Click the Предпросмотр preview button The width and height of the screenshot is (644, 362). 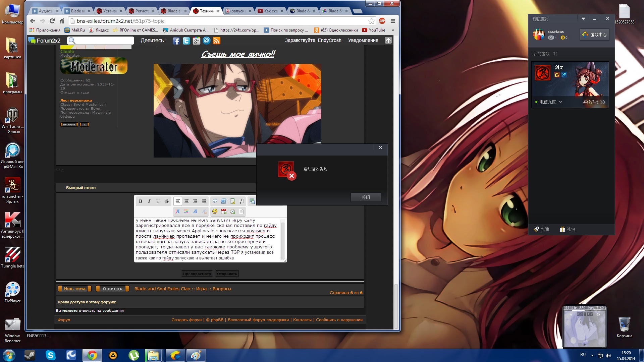(197, 274)
